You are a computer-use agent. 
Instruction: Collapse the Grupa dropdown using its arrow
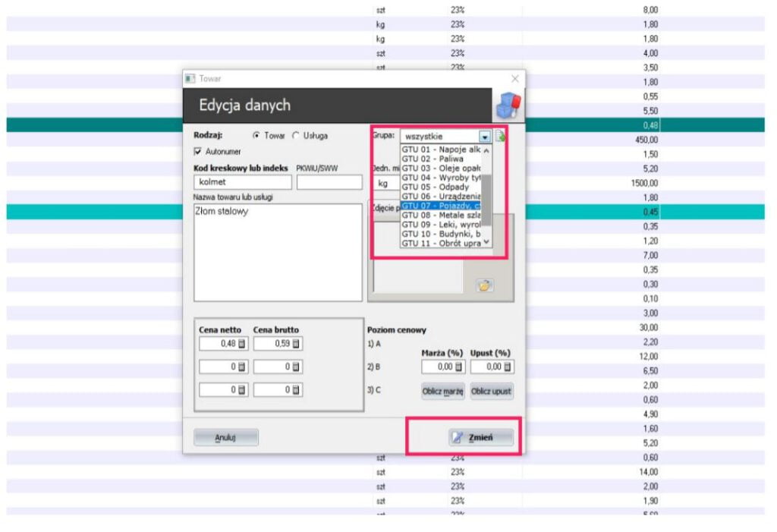pyautogui.click(x=484, y=137)
